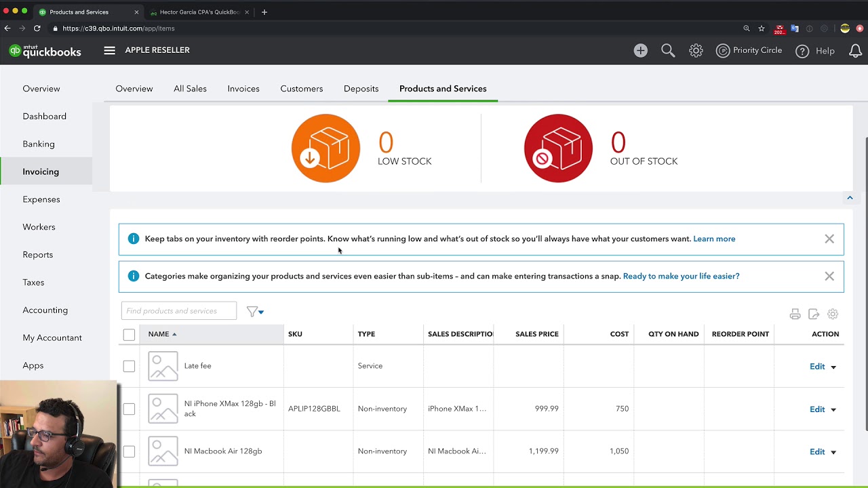The height and width of the screenshot is (488, 868).
Task: Select the Products and Services tab
Action: pos(443,89)
